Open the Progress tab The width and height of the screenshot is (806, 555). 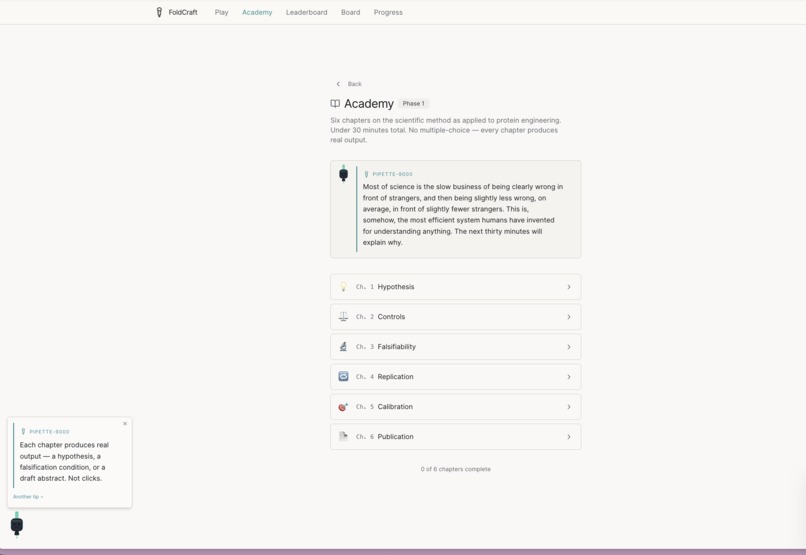click(388, 12)
